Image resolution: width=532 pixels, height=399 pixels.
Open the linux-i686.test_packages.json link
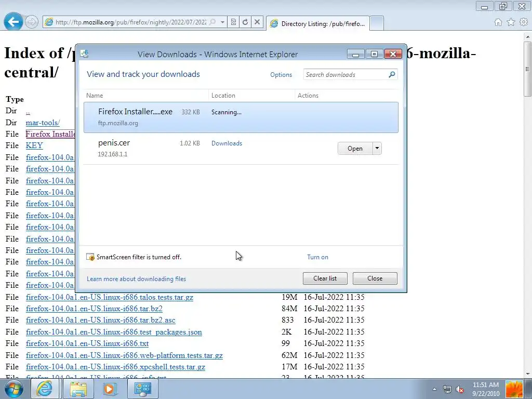114,332
